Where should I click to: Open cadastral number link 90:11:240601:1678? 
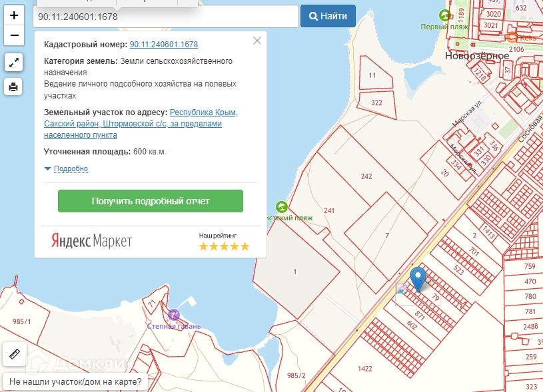tap(164, 45)
